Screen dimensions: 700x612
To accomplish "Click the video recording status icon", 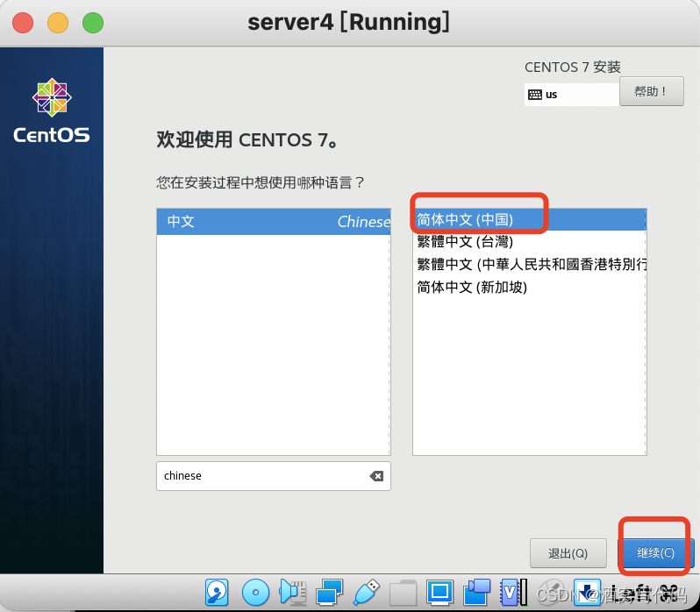I will (x=476, y=592).
